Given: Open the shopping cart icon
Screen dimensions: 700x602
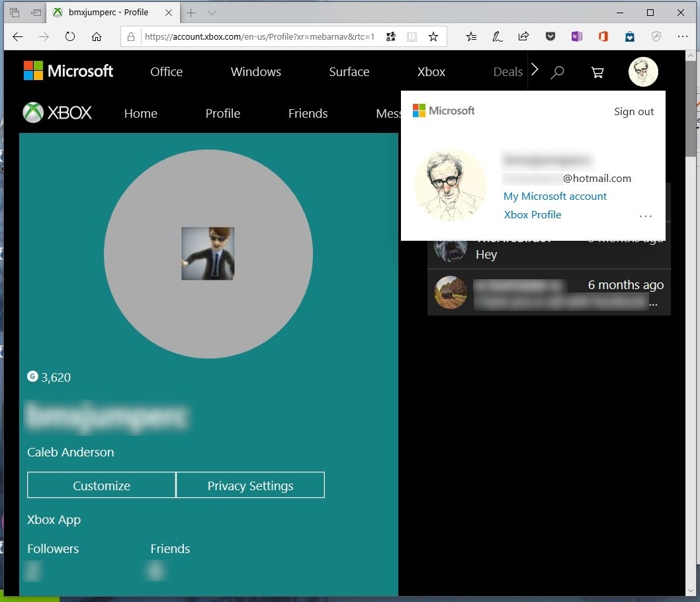Looking at the screenshot, I should pyautogui.click(x=597, y=73).
